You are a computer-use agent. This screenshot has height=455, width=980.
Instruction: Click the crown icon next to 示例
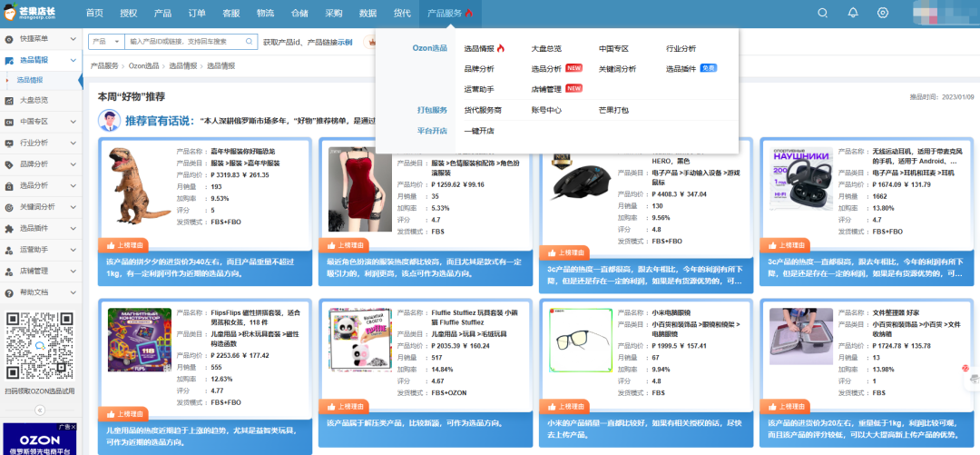(x=373, y=42)
